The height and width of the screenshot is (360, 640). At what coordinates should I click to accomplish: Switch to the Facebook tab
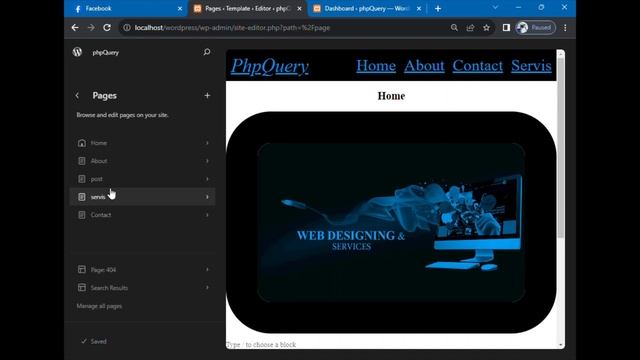[127, 9]
